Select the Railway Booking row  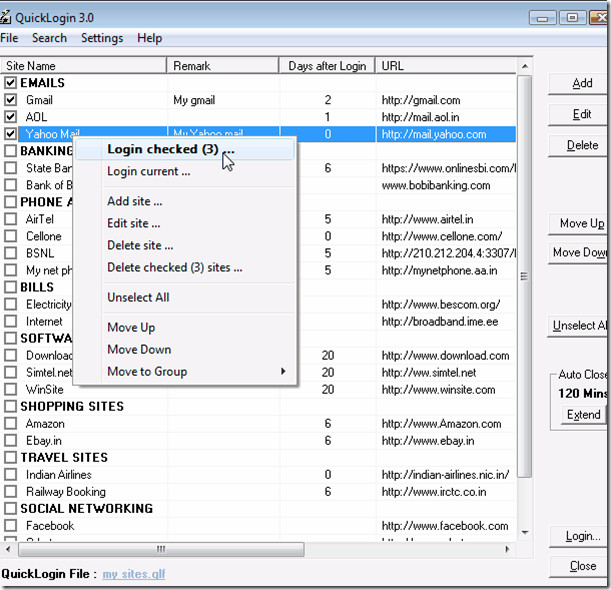pos(66,492)
